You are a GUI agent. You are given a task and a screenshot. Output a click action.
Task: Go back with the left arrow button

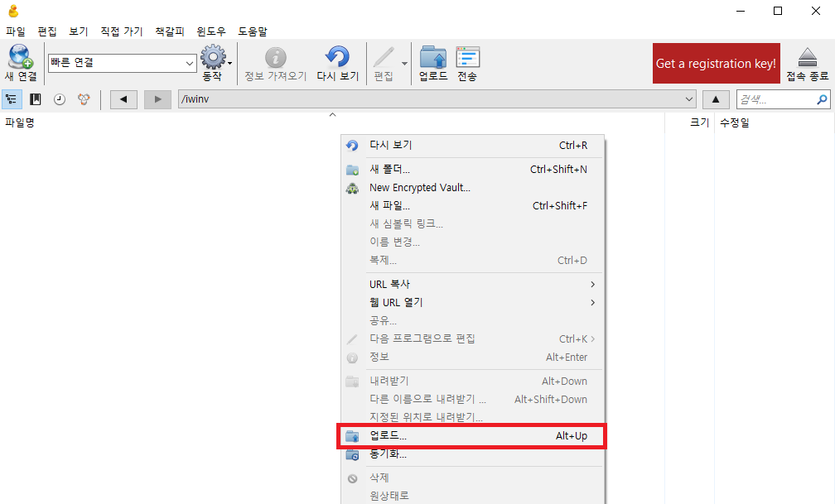click(123, 99)
